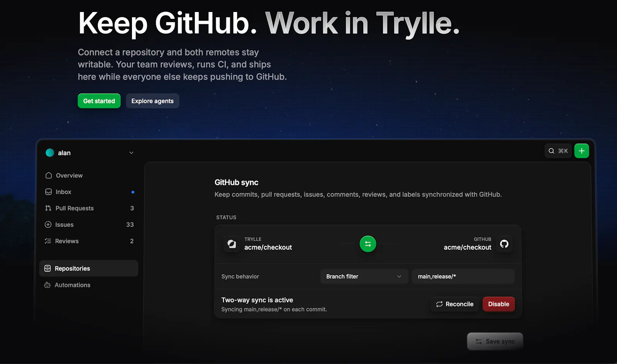The width and height of the screenshot is (617, 364).
Task: Click the Get started button
Action: click(x=99, y=101)
